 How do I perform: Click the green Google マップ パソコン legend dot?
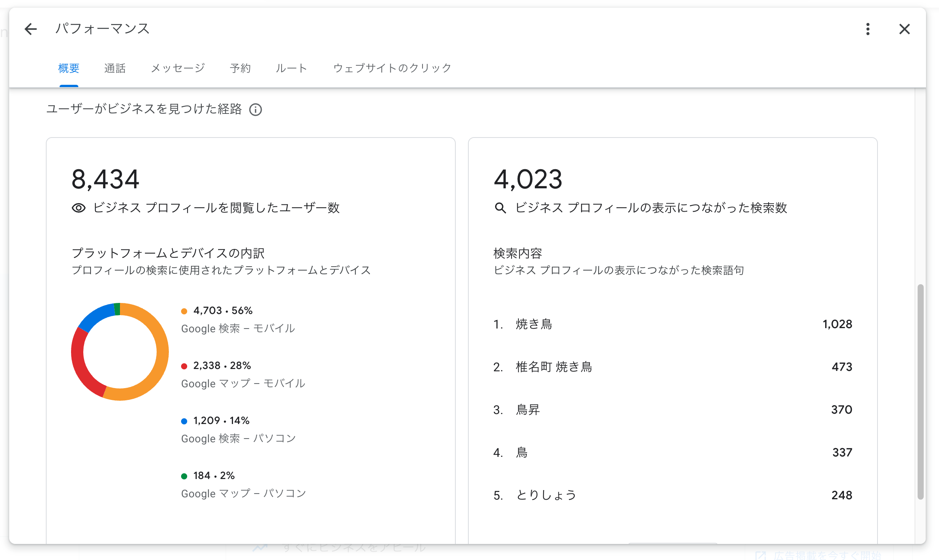point(184,476)
